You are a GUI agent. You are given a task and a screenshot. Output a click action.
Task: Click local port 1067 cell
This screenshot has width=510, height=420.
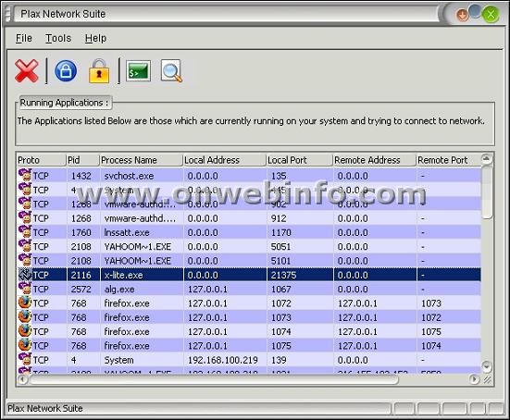point(281,290)
